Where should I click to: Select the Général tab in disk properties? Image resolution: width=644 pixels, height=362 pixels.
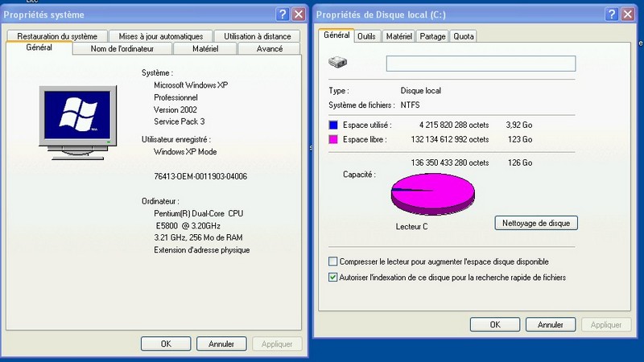point(336,35)
